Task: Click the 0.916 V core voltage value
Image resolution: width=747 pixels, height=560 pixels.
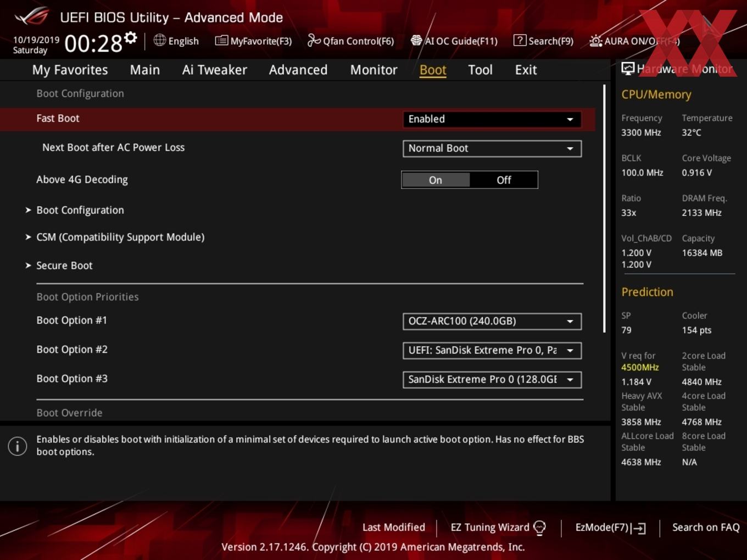Action: point(696,173)
